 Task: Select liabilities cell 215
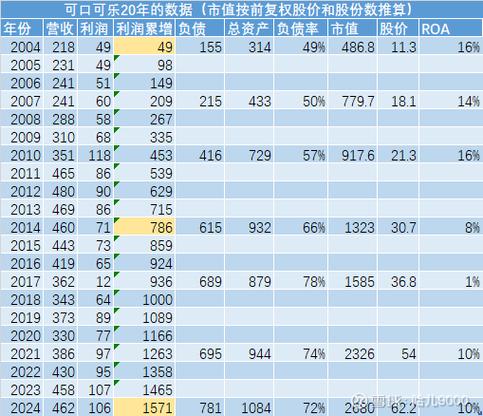pyautogui.click(x=200, y=100)
